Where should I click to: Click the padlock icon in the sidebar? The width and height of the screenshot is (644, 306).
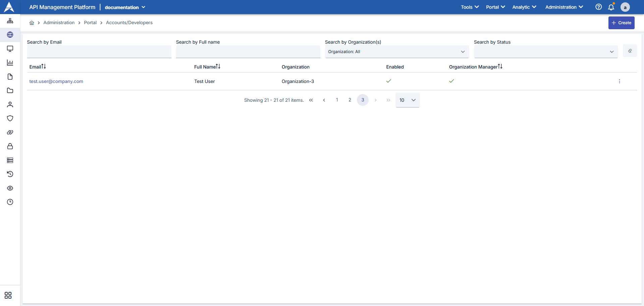(10, 146)
